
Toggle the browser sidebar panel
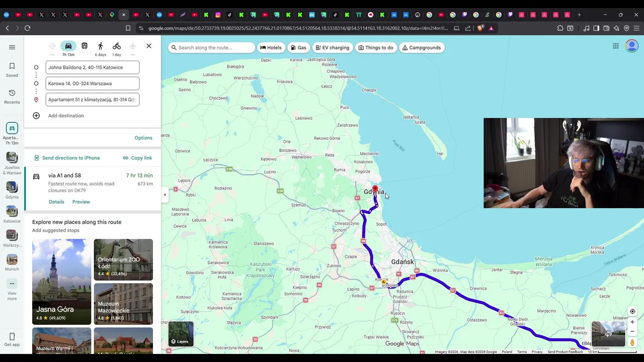[x=596, y=28]
